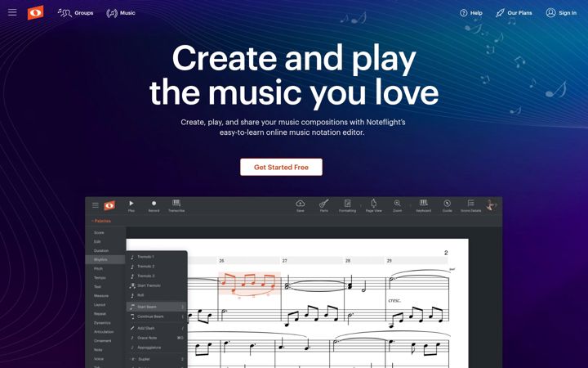Click the measure 28 number label
The width and height of the screenshot is (588, 368).
point(348,261)
